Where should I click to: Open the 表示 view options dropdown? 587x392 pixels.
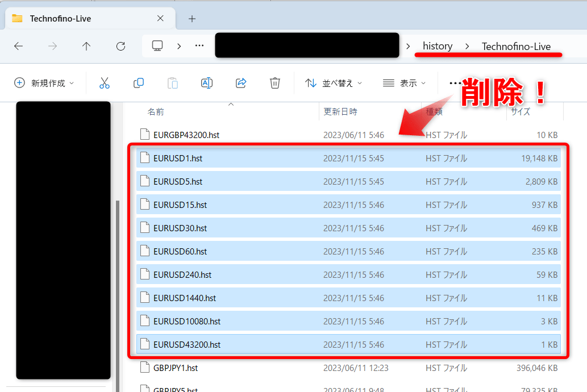coord(404,83)
